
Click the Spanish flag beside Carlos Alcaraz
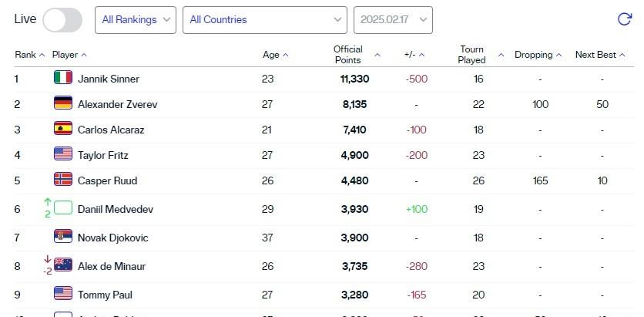click(x=63, y=130)
